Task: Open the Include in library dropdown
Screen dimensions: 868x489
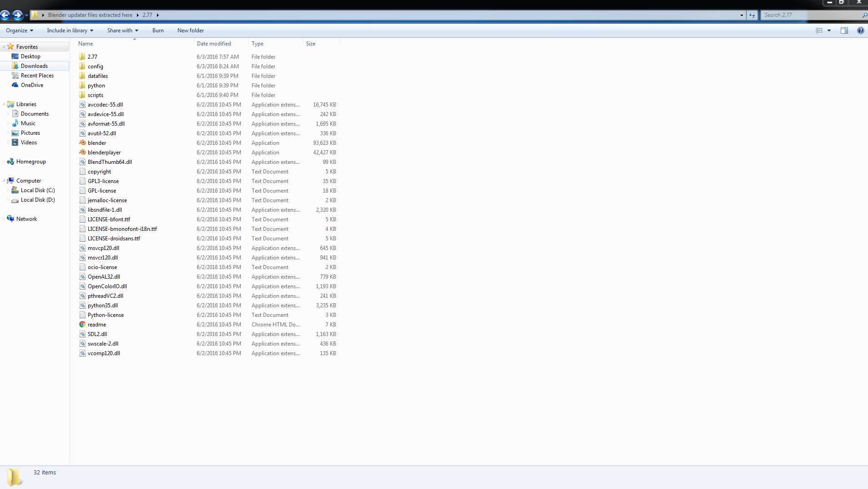Action: [x=70, y=31]
